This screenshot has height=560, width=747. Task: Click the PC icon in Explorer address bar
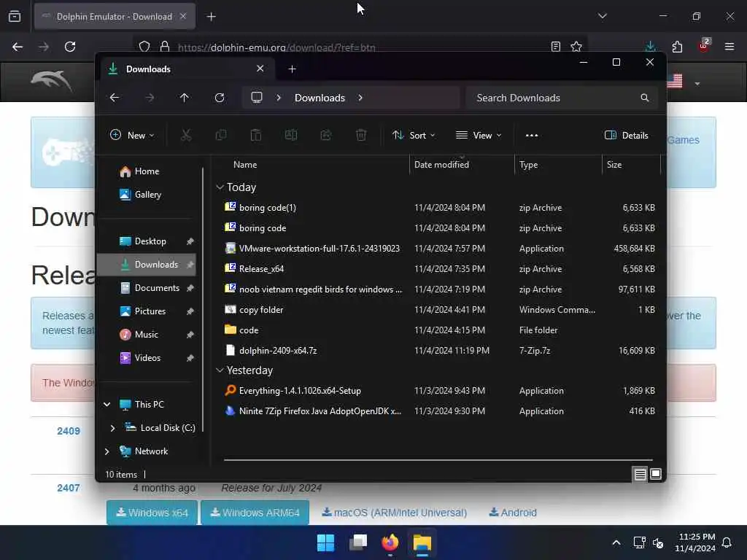tap(257, 98)
